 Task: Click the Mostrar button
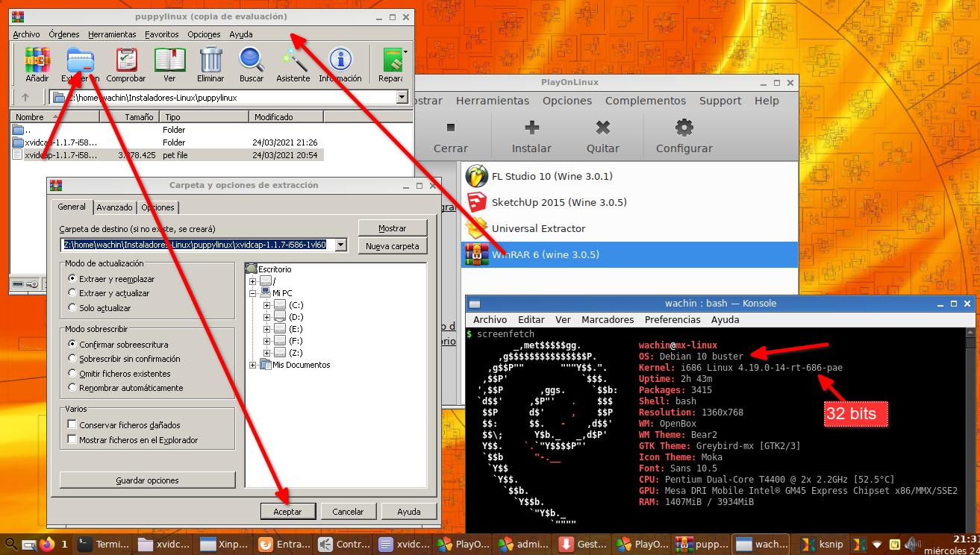[x=393, y=228]
